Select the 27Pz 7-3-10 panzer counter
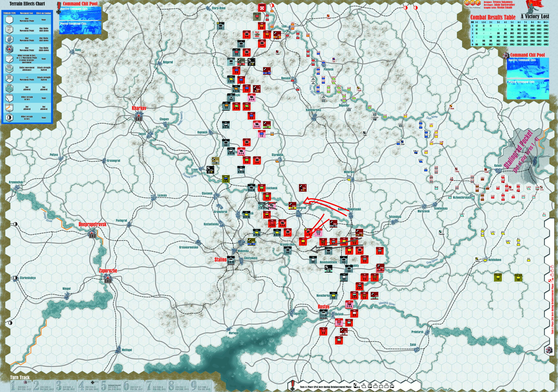558x392 pixels. [x=231, y=80]
